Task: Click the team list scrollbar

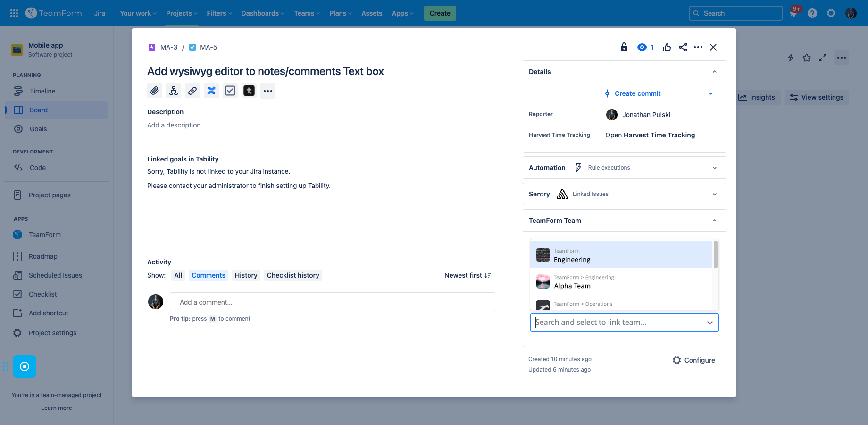Action: [716, 255]
